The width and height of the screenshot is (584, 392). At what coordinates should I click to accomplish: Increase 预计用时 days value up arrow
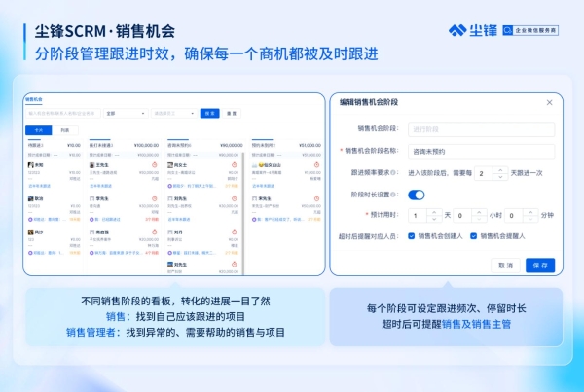pos(434,212)
